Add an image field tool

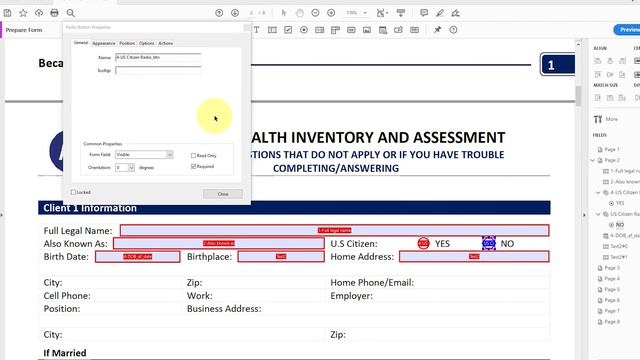367,30
